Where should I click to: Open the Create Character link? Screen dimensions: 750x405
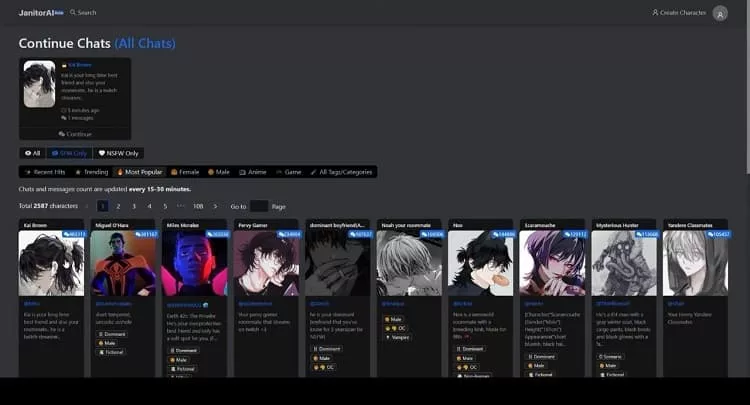pyautogui.click(x=679, y=13)
